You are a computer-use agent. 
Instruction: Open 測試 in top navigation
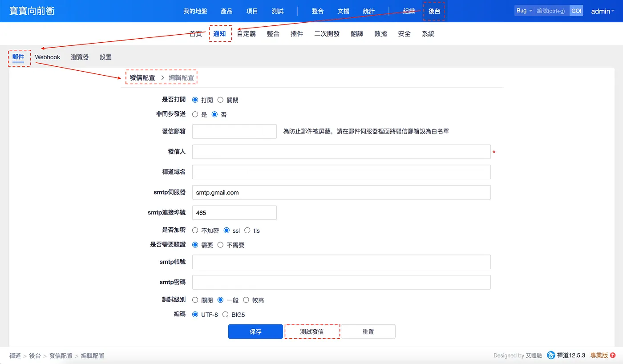click(278, 11)
